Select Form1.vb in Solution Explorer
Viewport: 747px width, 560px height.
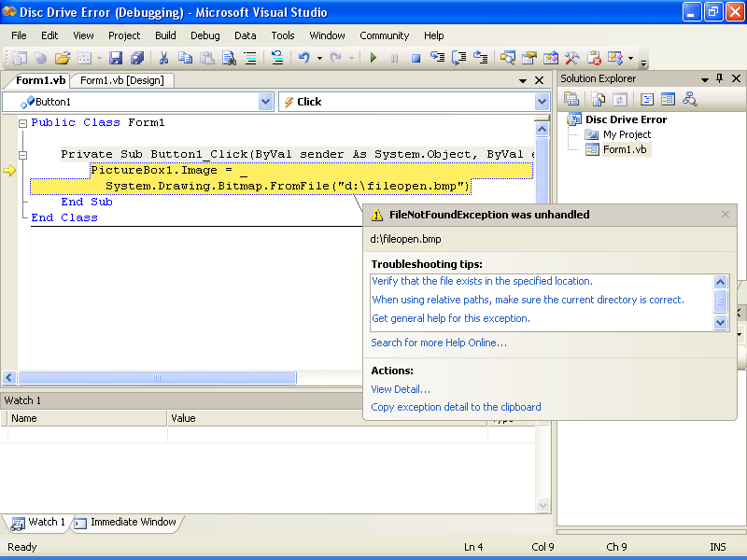tap(625, 149)
